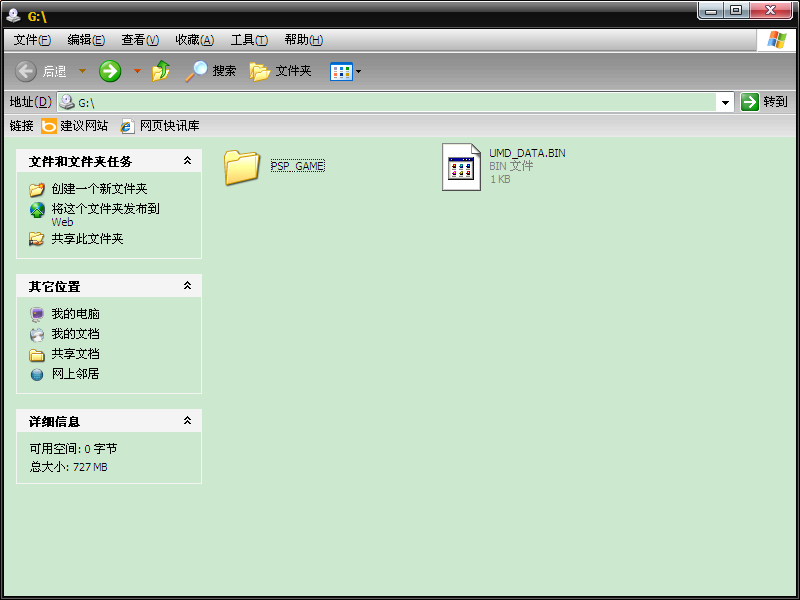The height and width of the screenshot is (600, 800).
Task: Open the 查看(V) menu
Action: (x=140, y=40)
